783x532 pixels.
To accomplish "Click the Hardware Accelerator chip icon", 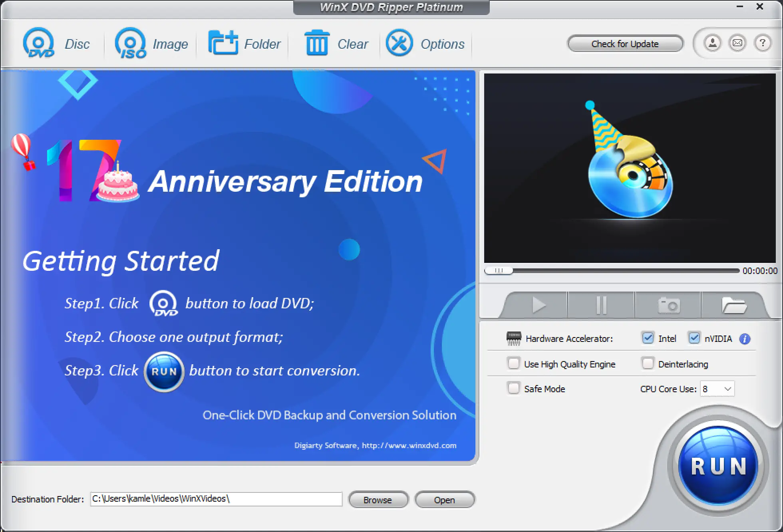I will pyautogui.click(x=513, y=338).
